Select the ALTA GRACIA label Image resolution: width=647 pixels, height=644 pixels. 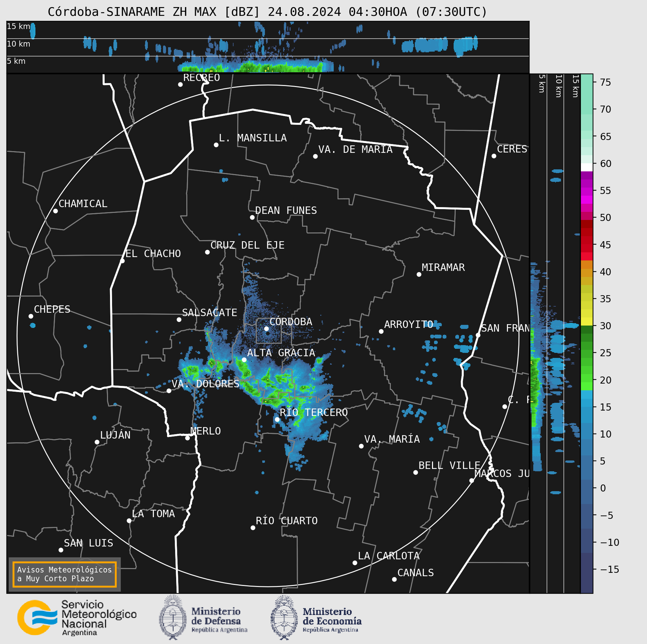(x=281, y=353)
